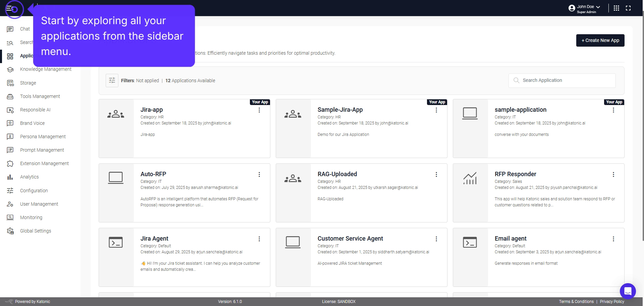The image size is (644, 306).
Task: Open Monitoring from the sidebar
Action: (x=31, y=217)
